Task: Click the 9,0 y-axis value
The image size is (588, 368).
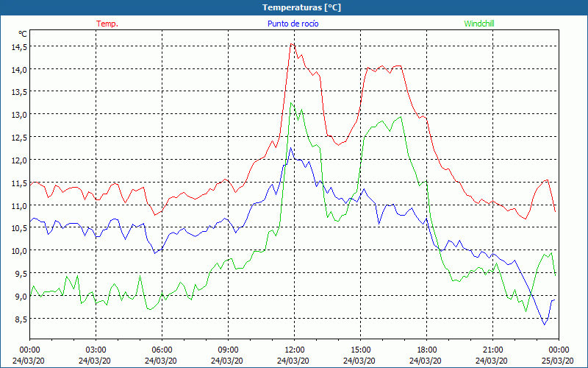Action: pos(21,297)
